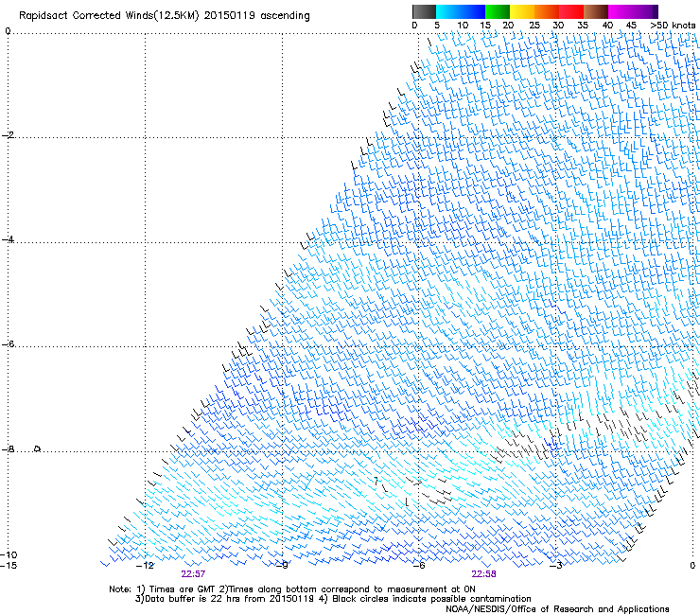Click the longitude label -15
This screenshot has width=700, height=615.
click(x=9, y=566)
